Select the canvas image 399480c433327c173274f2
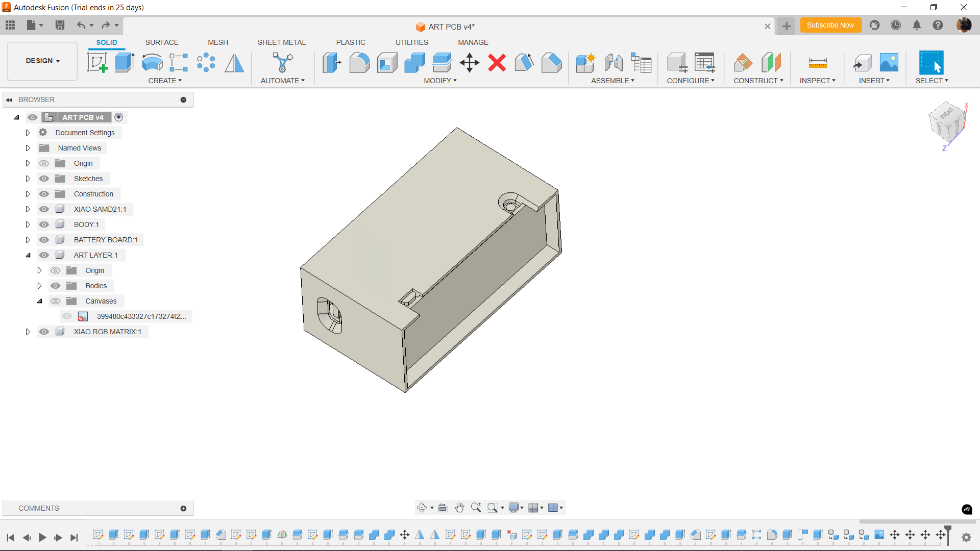Screen dimensions: 980x551 click(x=141, y=316)
